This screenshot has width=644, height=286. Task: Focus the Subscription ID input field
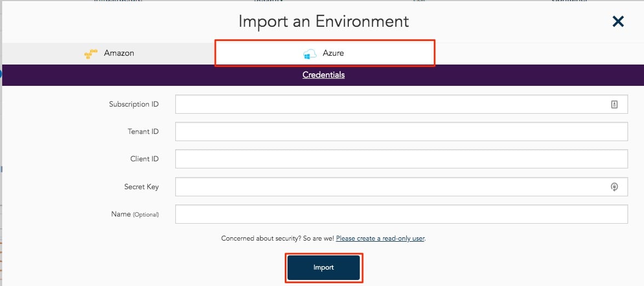click(x=401, y=104)
